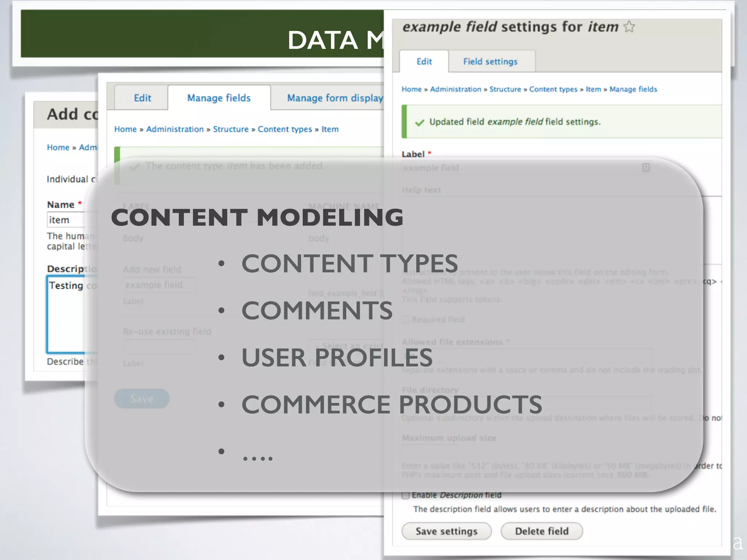Click the Save button in Manage fields window
747x560 pixels.
[x=142, y=398]
